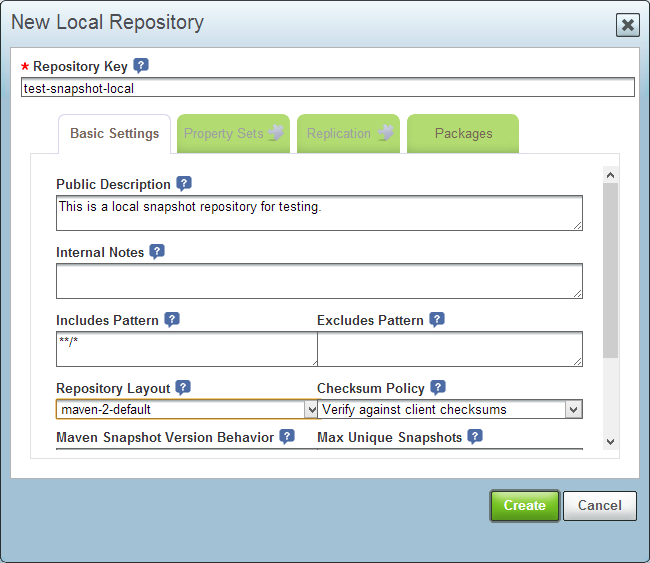The image size is (650, 563).
Task: Click Maven Snapshot Version Behavior help icon
Action: tap(287, 437)
